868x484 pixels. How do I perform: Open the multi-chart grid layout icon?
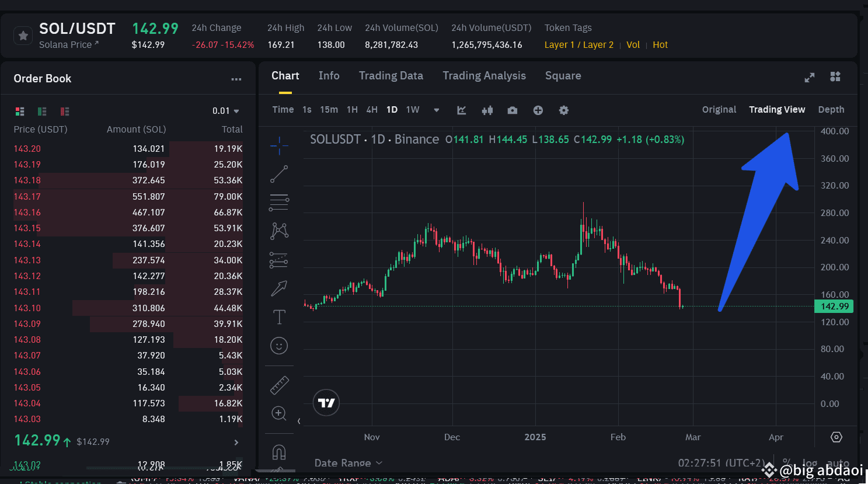click(x=835, y=76)
